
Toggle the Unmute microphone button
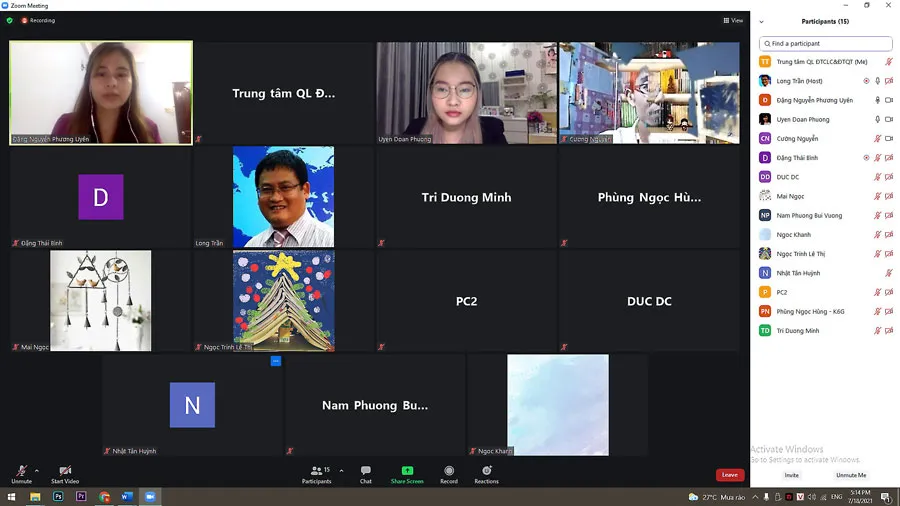point(21,471)
